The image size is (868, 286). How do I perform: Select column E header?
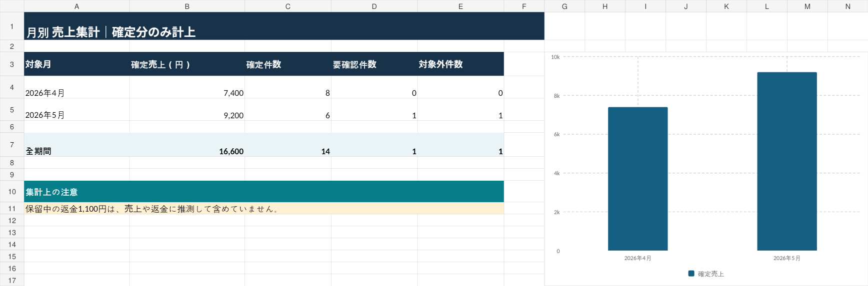pos(460,6)
